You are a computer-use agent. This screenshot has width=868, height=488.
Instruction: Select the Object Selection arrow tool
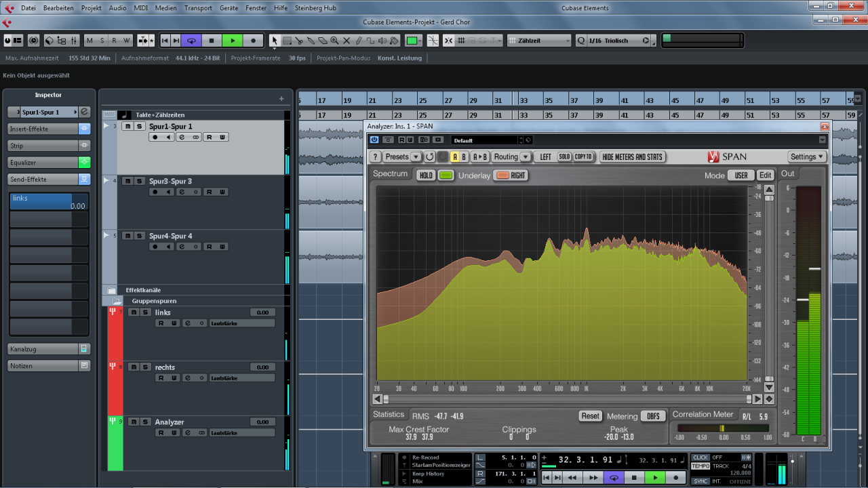pyautogui.click(x=274, y=41)
